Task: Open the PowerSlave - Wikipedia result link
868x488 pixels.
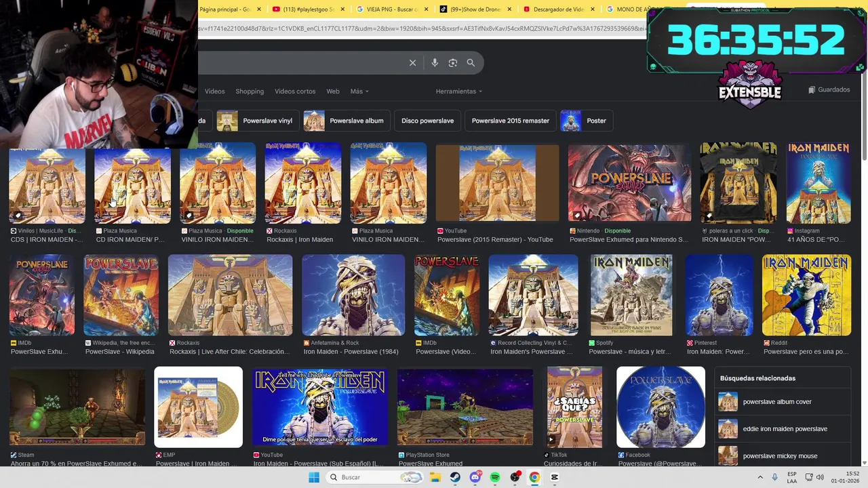Action: [119, 352]
